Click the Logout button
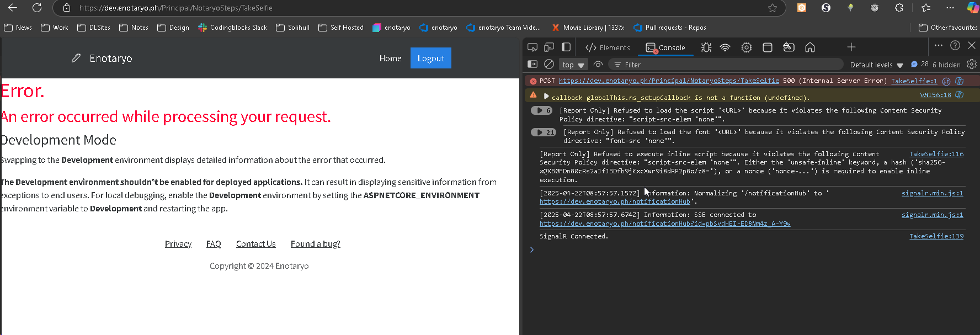The image size is (980, 335). pos(430,58)
